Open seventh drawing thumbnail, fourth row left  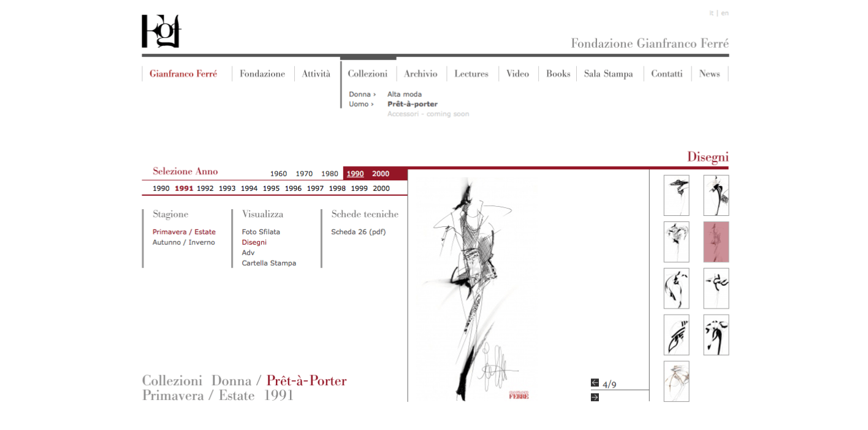676,336
